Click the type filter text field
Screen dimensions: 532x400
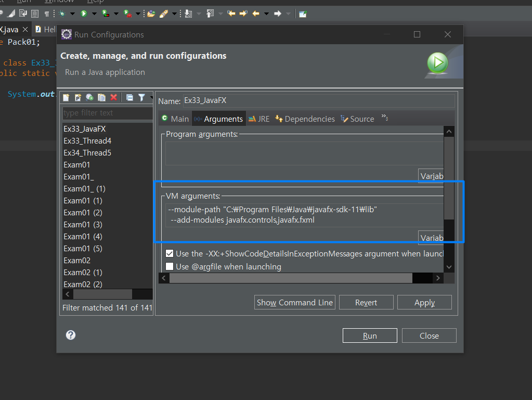click(x=108, y=113)
